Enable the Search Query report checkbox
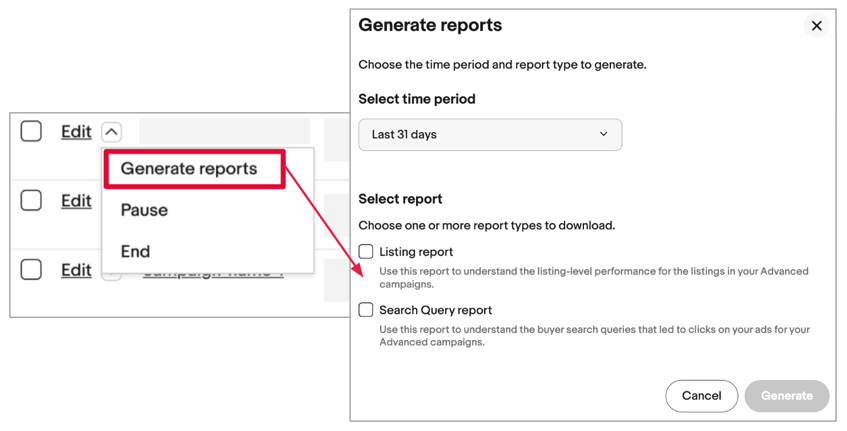Image resolution: width=847 pixels, height=431 pixels. (366, 310)
